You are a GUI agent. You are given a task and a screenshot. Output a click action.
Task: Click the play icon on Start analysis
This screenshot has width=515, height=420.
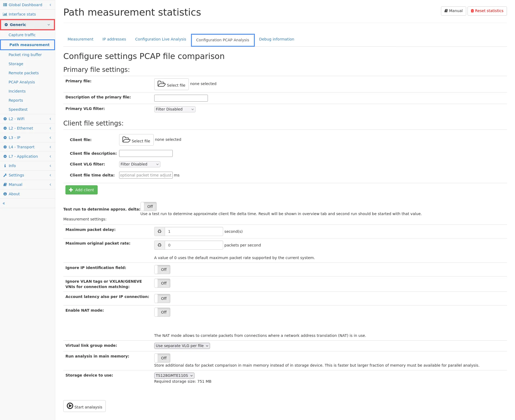70,406
